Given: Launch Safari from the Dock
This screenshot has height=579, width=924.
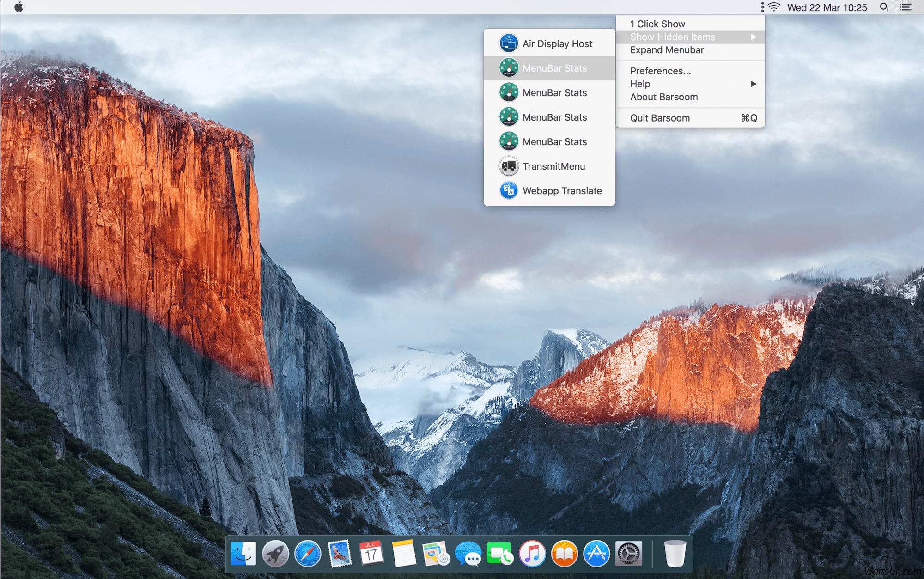Looking at the screenshot, I should pyautogui.click(x=308, y=554).
